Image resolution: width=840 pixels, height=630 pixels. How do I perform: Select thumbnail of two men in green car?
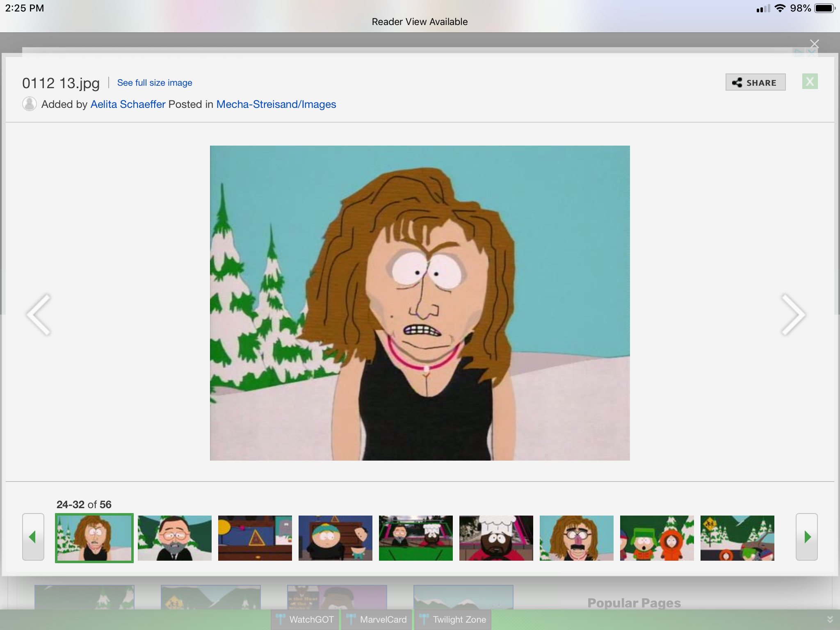click(416, 538)
